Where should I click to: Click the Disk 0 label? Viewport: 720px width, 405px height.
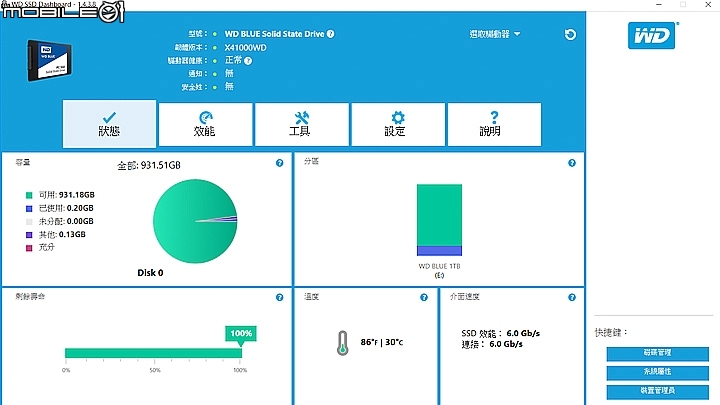(150, 273)
